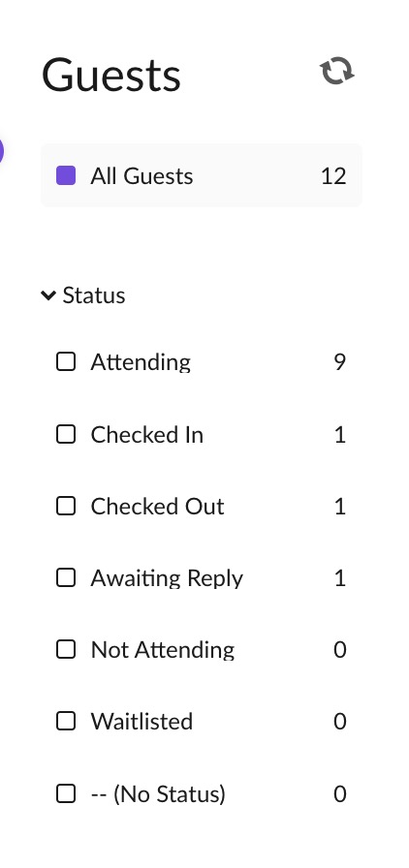Click the Attending count of 9
409x868 pixels.
[340, 362]
